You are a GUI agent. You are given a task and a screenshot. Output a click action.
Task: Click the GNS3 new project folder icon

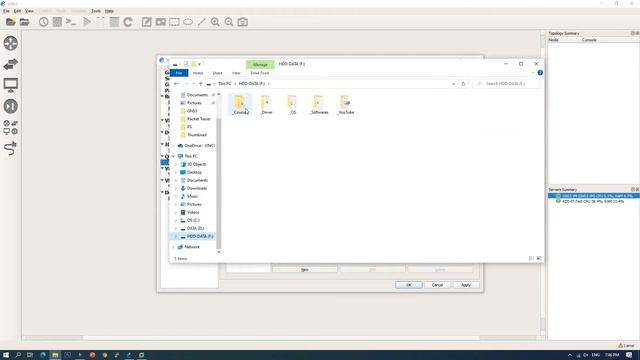click(11, 22)
